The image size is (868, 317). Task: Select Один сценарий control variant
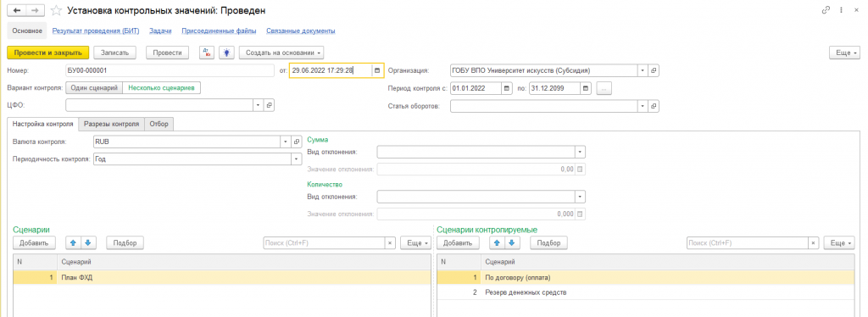point(94,88)
